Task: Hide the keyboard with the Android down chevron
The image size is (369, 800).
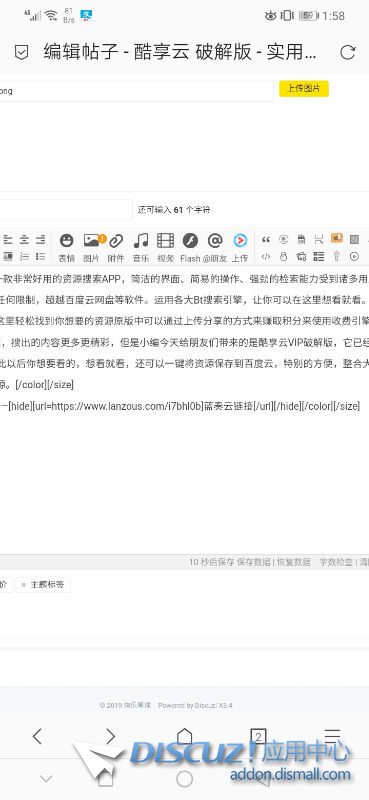Action: 46,779
